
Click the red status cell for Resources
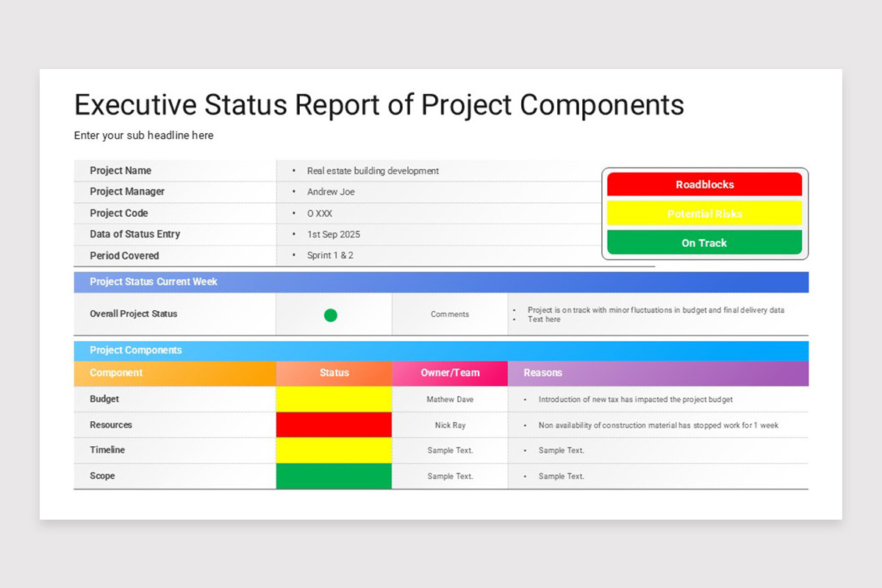point(334,424)
